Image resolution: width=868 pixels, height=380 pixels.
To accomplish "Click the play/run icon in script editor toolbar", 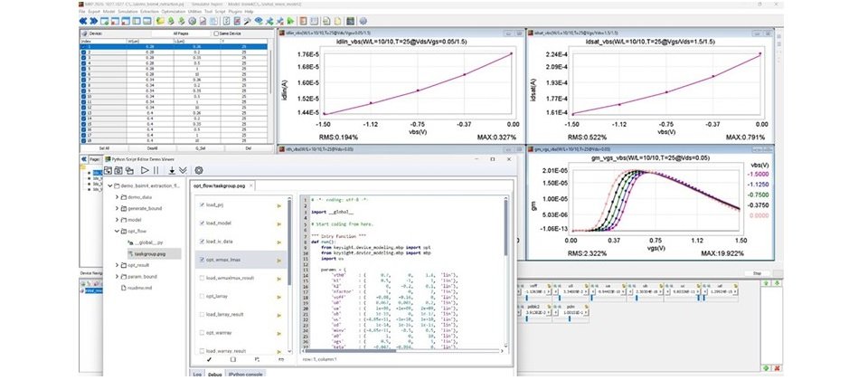I will 144,170.
